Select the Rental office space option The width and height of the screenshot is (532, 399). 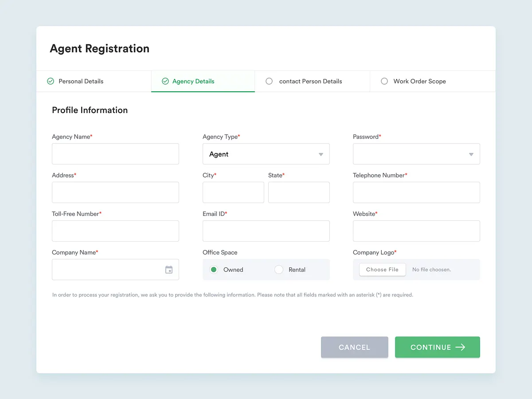pos(279,270)
